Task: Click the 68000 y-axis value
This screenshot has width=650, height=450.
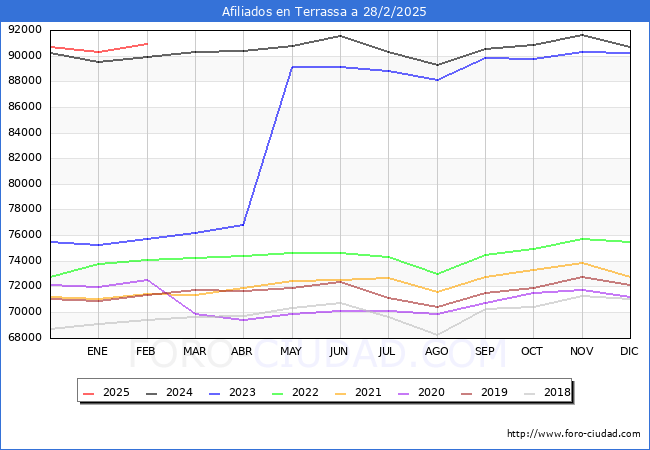Action: click(25, 337)
